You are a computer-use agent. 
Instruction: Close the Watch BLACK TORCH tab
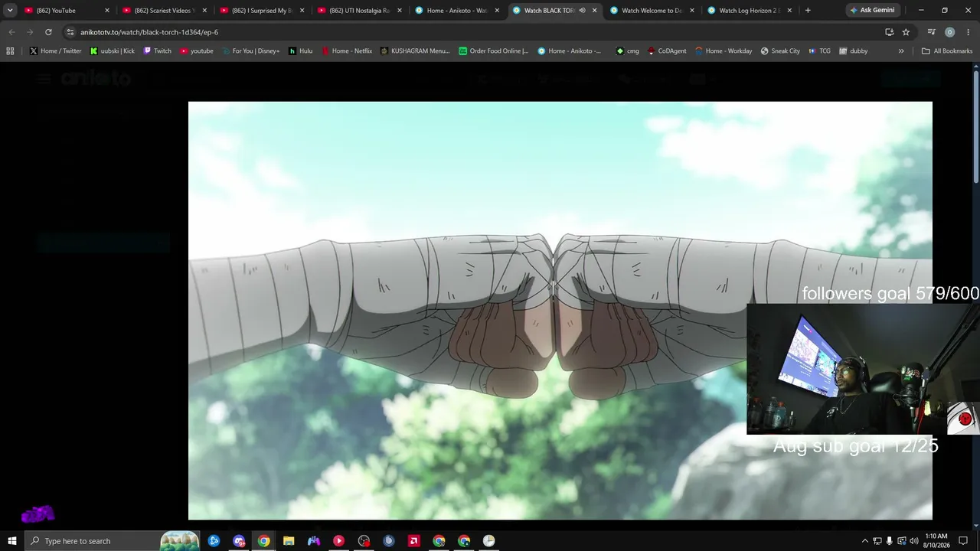[594, 11]
